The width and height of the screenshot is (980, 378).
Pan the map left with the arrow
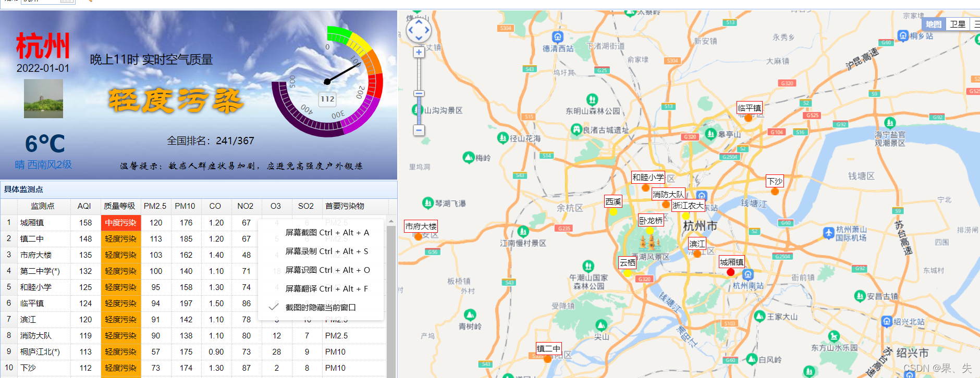[x=411, y=30]
